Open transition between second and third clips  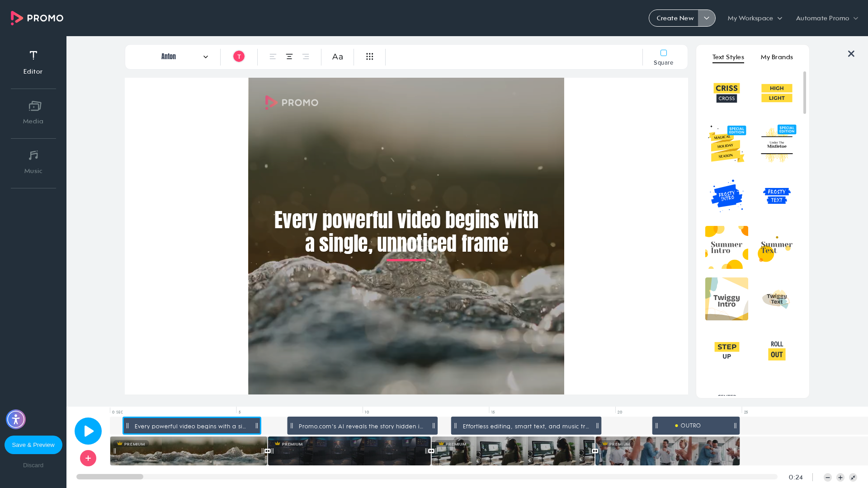[x=431, y=451]
